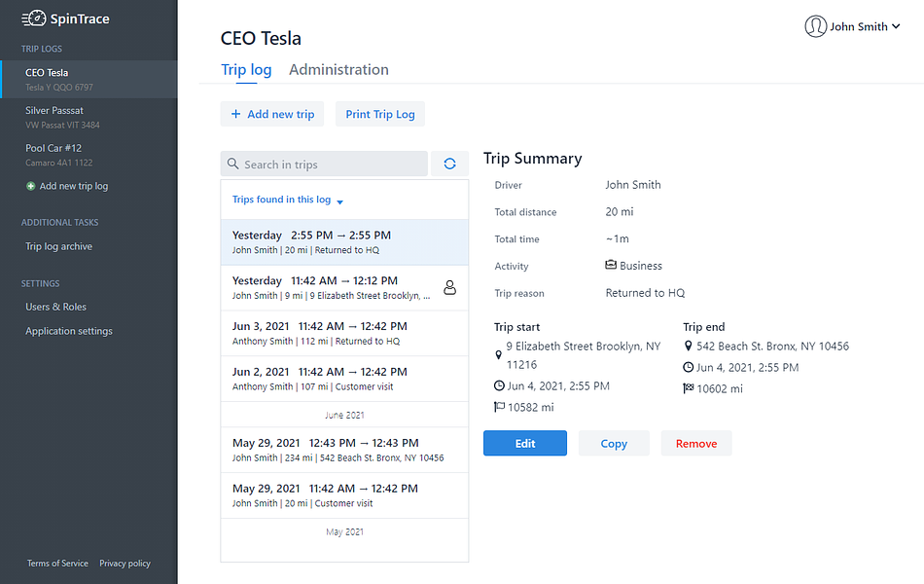This screenshot has height=584, width=924.
Task: Click the 10582 mi start odometer value
Action: pos(531,407)
